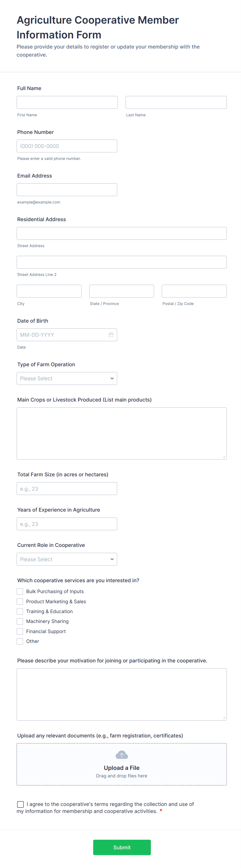The width and height of the screenshot is (241, 868).
Task: Click into the Last Name field
Action: pos(176,103)
